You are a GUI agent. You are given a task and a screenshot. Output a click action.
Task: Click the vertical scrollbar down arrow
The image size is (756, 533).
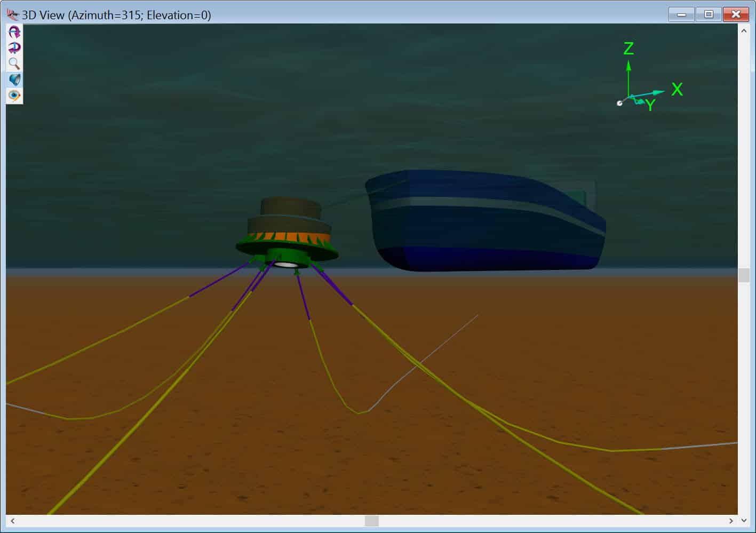pos(744,520)
